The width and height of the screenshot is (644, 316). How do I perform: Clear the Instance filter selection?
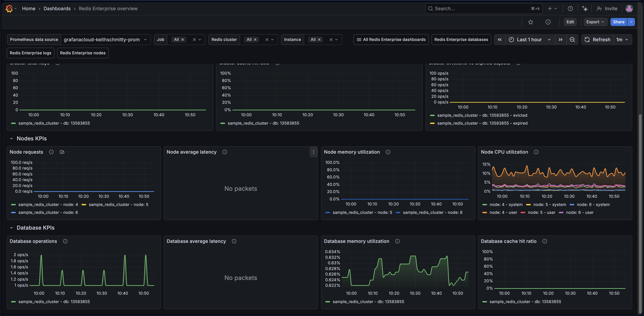coord(331,40)
